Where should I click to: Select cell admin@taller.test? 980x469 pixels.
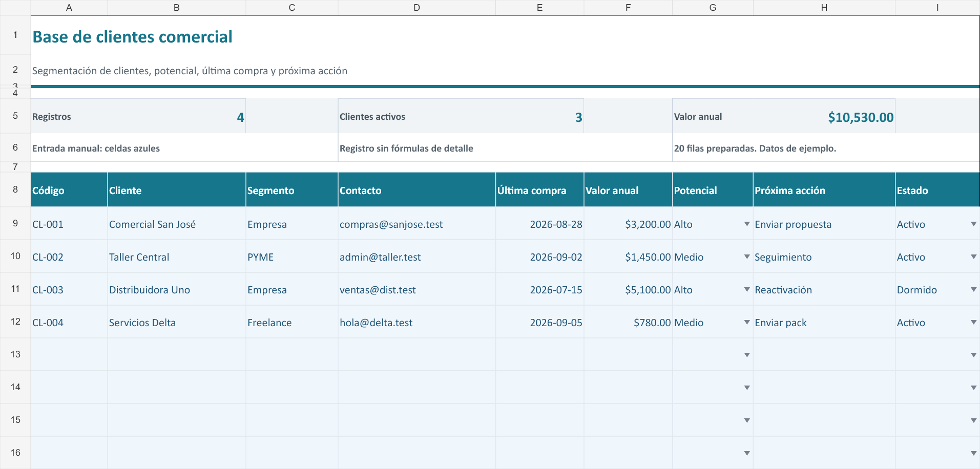pyautogui.click(x=416, y=257)
